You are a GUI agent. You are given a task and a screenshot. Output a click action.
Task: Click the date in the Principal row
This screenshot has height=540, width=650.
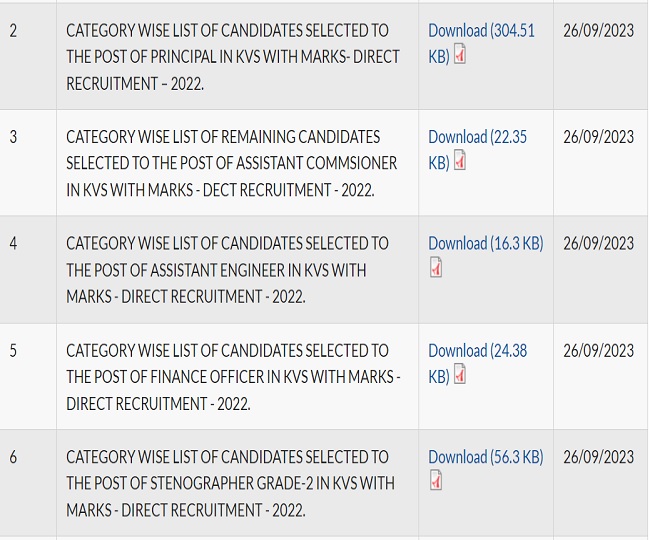click(x=598, y=31)
